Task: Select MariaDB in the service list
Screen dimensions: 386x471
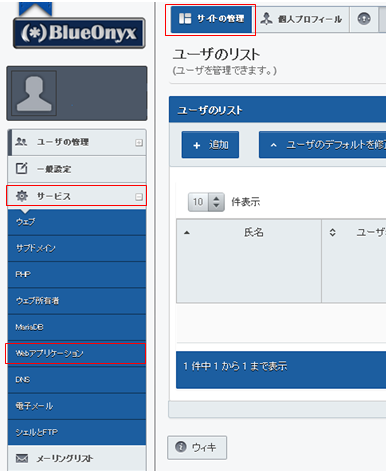Action: (x=77, y=327)
